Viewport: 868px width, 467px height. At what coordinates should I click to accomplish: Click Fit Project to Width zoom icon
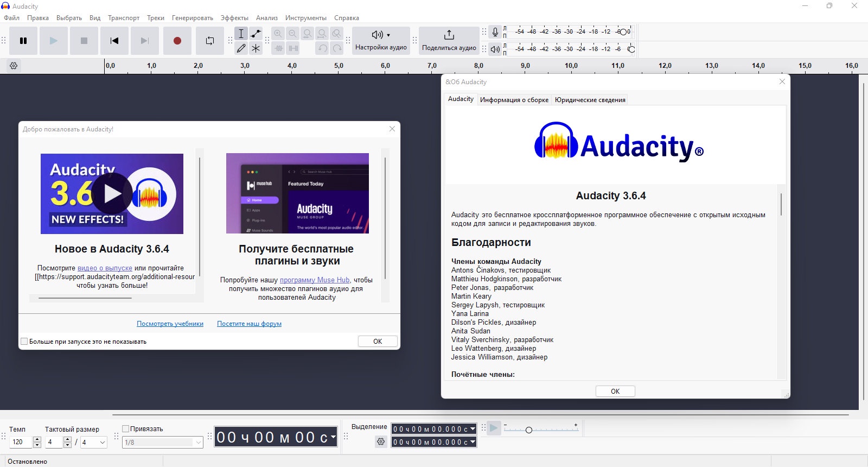322,34
